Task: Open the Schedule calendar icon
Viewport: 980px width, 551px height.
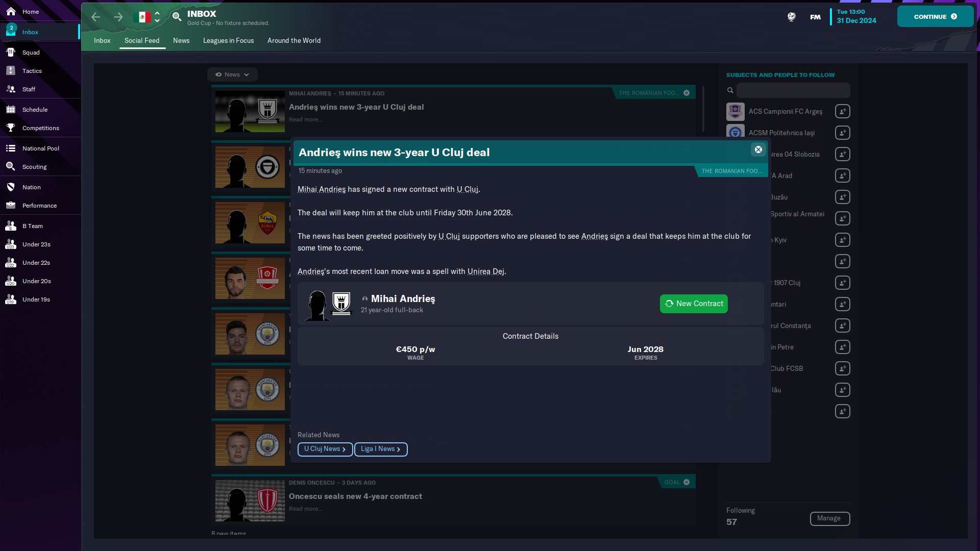Action: coord(11,109)
